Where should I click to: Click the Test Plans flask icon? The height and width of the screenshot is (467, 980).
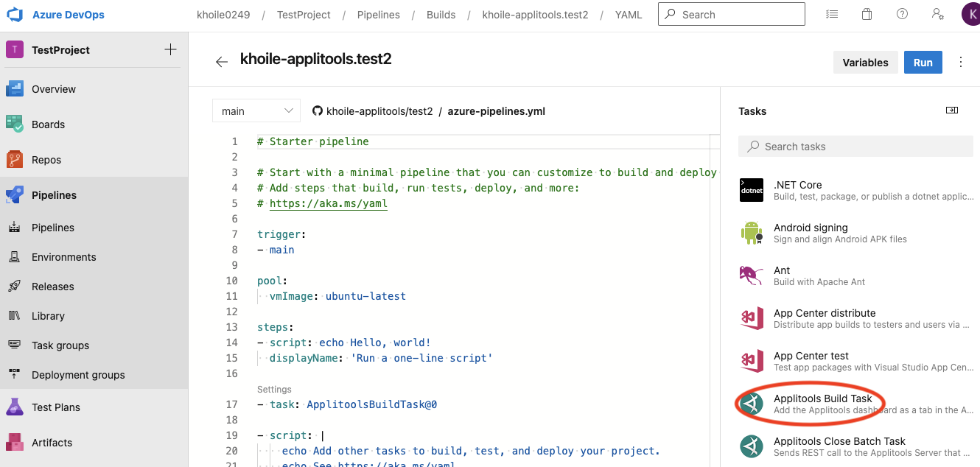(15, 407)
